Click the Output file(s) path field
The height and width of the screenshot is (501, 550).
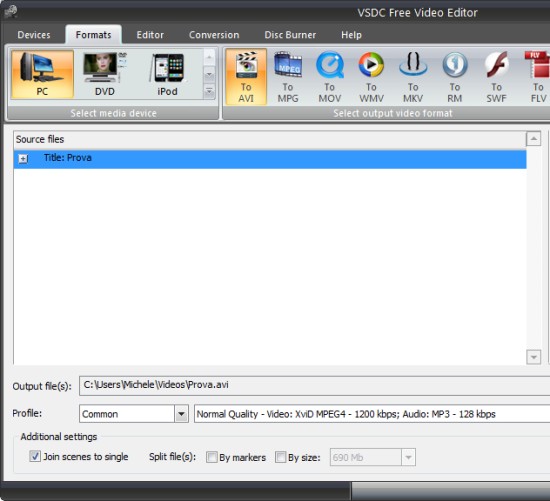point(315,386)
